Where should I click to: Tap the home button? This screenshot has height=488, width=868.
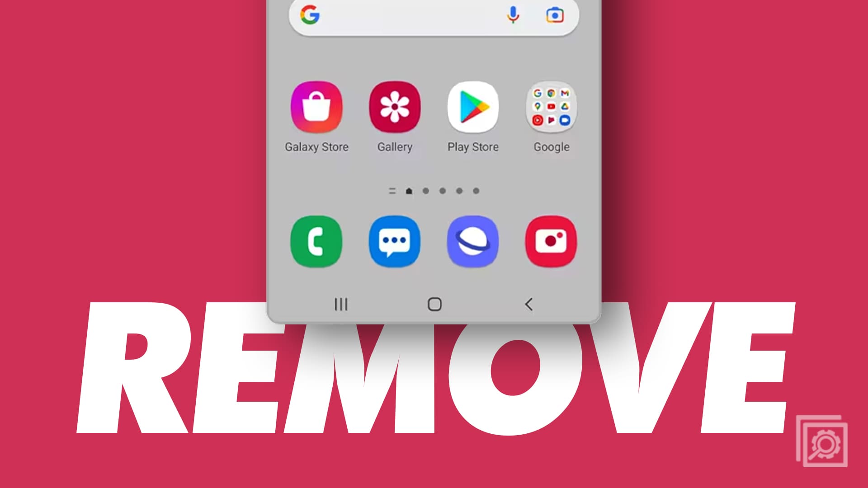pyautogui.click(x=434, y=304)
